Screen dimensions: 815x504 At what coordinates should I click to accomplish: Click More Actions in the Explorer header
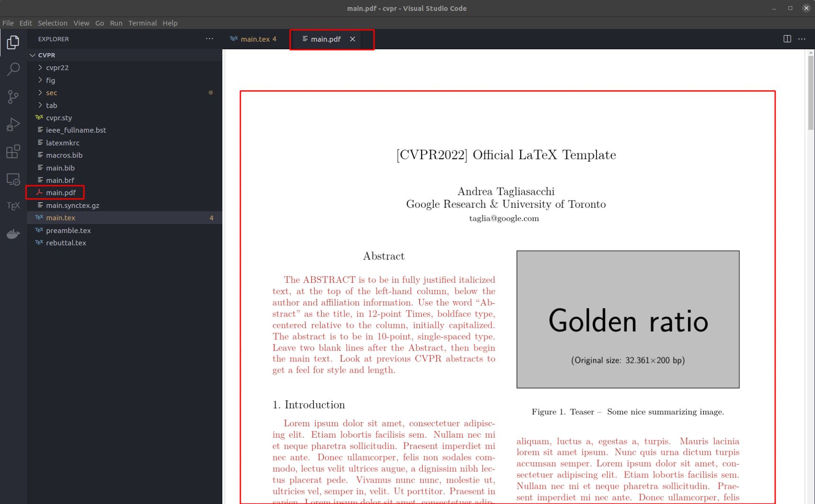click(209, 39)
